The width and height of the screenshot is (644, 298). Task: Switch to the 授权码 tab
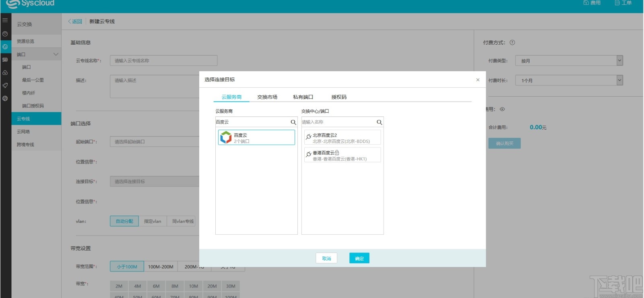(339, 97)
